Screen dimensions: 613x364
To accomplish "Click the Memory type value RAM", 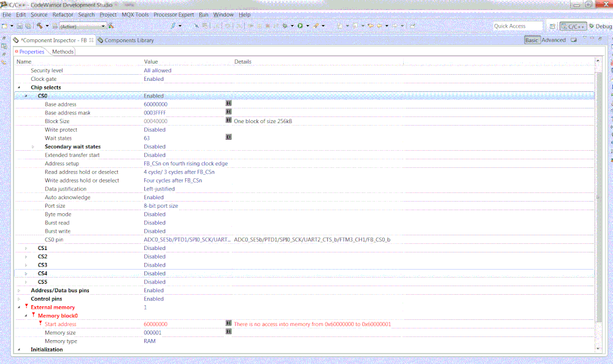I will pyautogui.click(x=150, y=341).
